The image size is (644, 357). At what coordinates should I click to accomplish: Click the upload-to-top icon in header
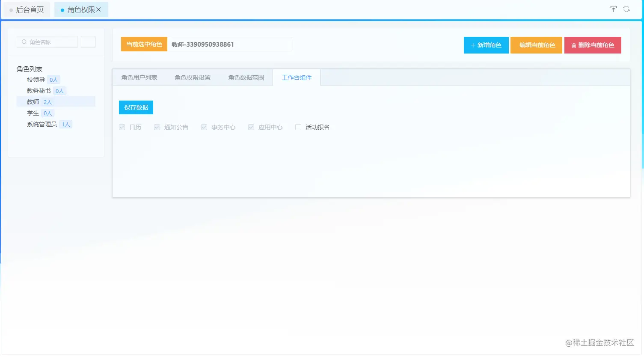point(613,9)
